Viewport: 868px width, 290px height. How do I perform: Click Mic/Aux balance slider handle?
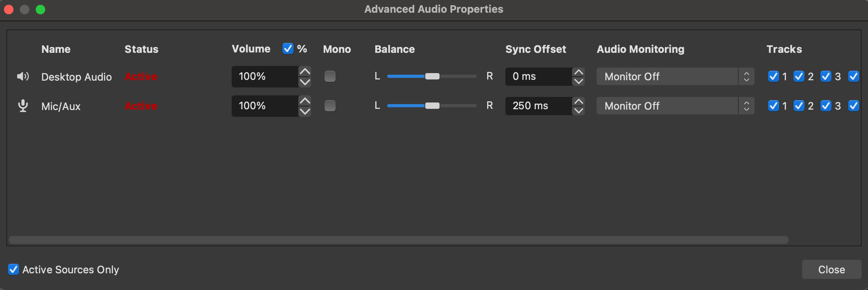pos(432,106)
